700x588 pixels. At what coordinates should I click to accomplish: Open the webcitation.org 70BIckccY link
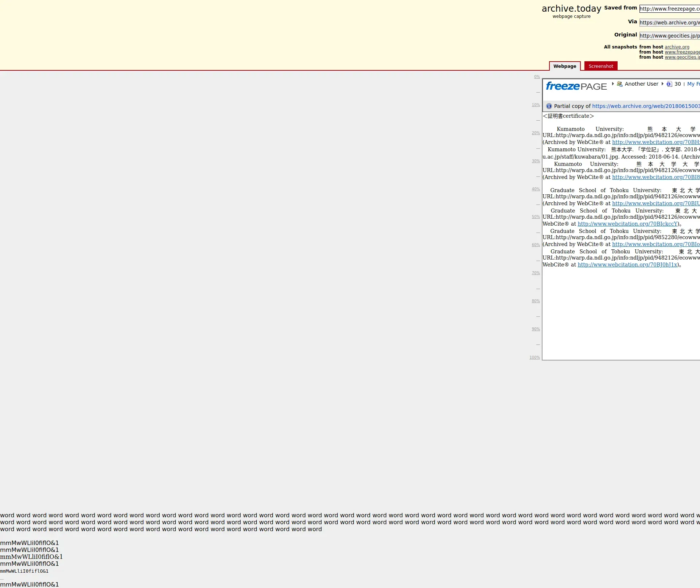click(627, 224)
